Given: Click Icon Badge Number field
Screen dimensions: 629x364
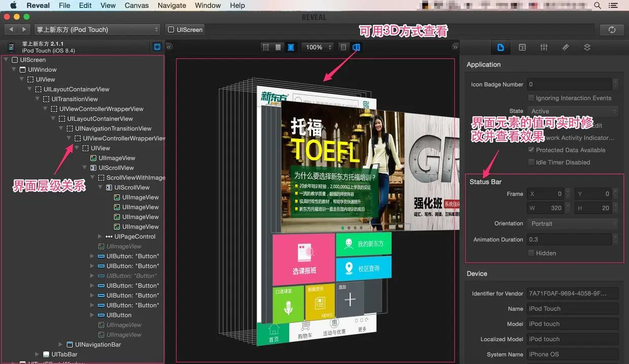Looking at the screenshot, I should [x=569, y=85].
